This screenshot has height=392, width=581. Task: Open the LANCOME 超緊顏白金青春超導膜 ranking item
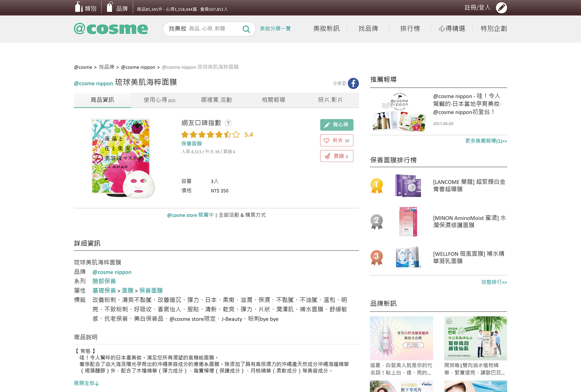click(469, 186)
